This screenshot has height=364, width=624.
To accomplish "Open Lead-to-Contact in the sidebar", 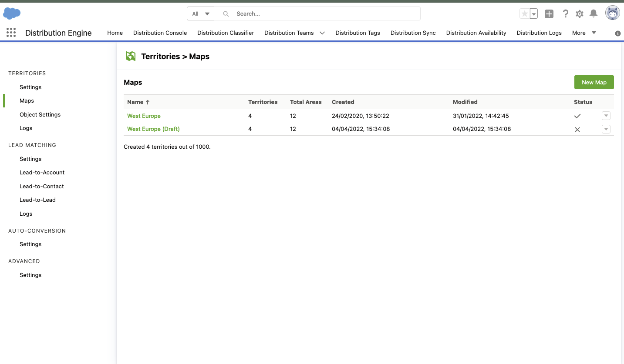I will [x=42, y=187].
